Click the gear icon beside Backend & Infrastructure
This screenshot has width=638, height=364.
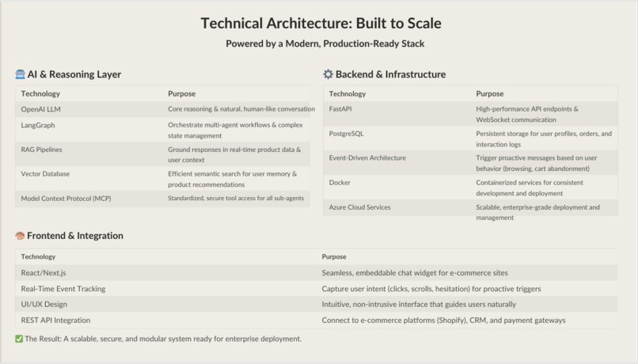[328, 74]
